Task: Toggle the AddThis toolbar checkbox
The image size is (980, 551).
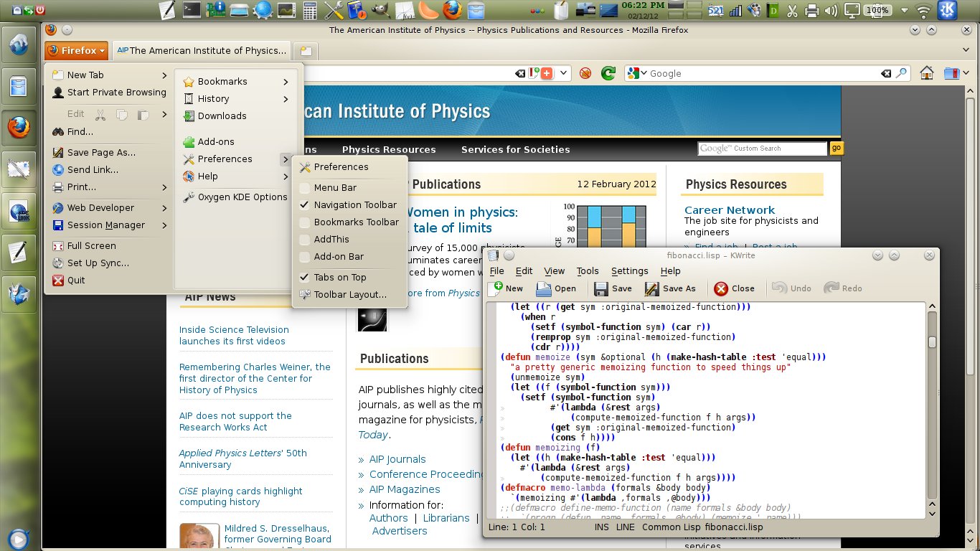Action: point(305,240)
